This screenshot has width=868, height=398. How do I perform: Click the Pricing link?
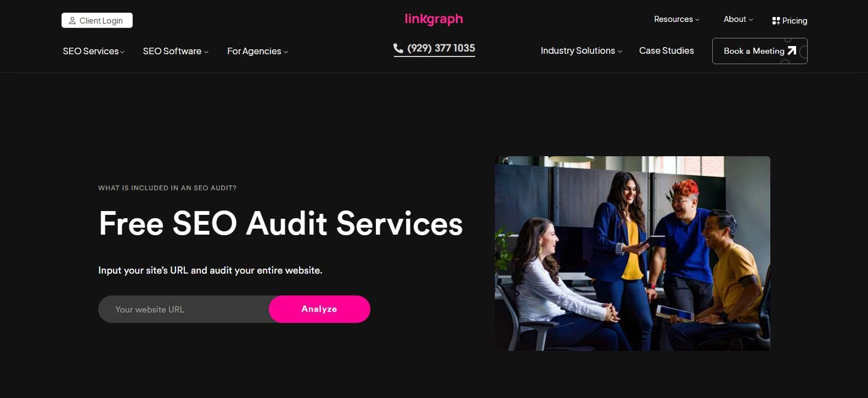pyautogui.click(x=790, y=21)
